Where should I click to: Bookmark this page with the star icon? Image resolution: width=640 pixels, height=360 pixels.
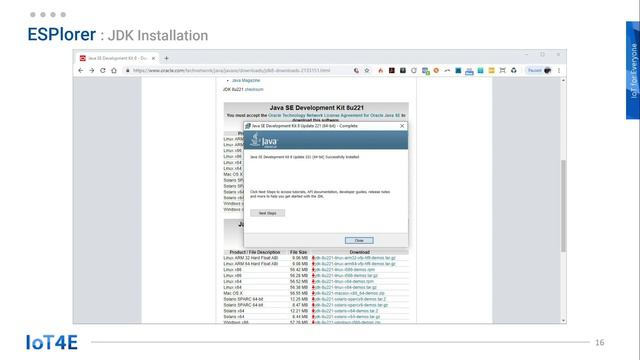tap(367, 71)
